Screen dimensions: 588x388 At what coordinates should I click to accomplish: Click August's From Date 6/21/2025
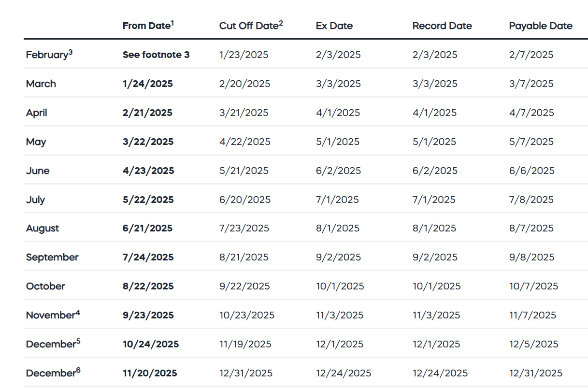click(x=147, y=229)
